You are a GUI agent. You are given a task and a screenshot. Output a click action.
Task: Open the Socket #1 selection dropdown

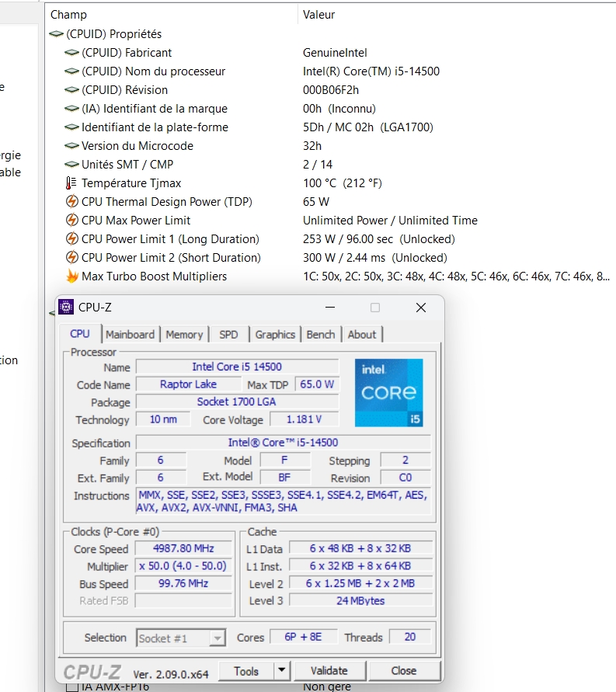[x=217, y=638]
